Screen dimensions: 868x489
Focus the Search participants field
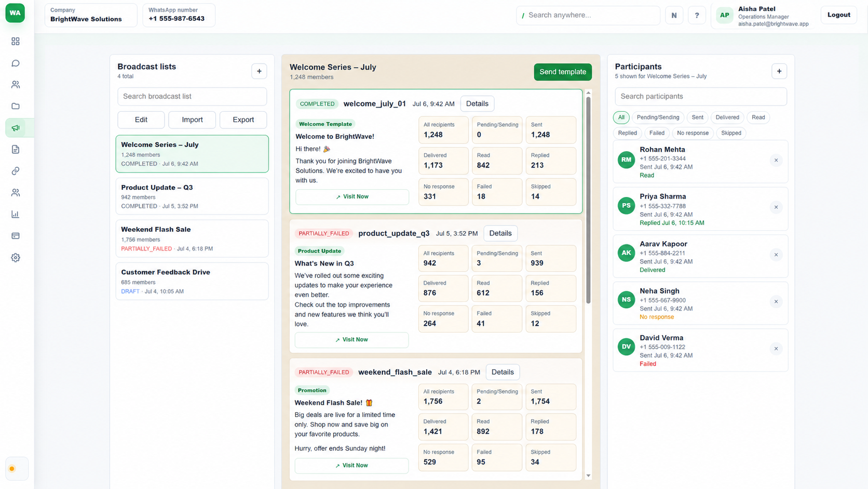pyautogui.click(x=701, y=97)
